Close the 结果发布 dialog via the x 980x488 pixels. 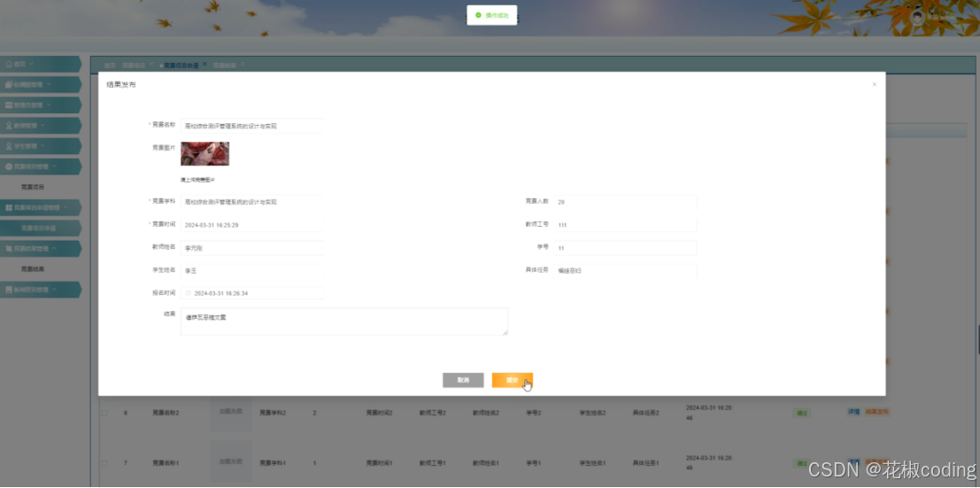[x=875, y=84]
